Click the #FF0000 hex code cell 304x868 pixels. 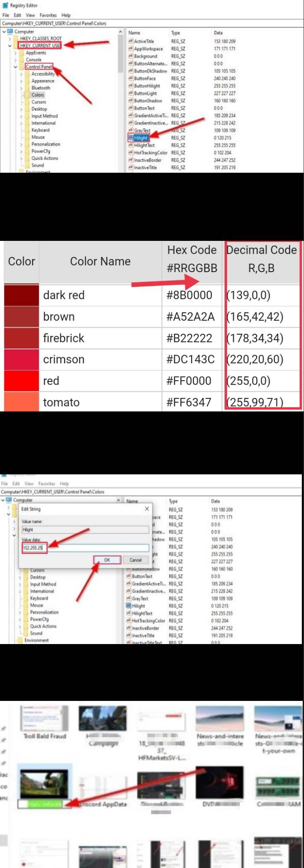192,381
